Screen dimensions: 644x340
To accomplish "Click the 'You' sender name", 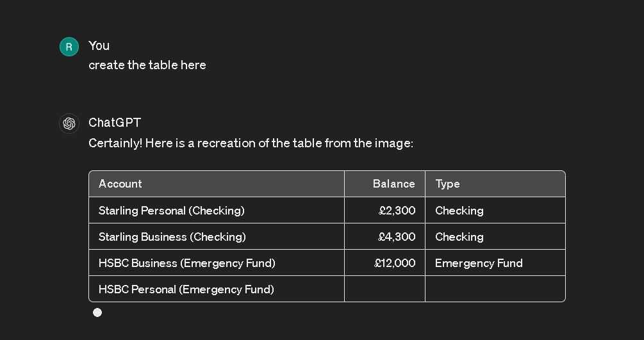I will [x=99, y=45].
